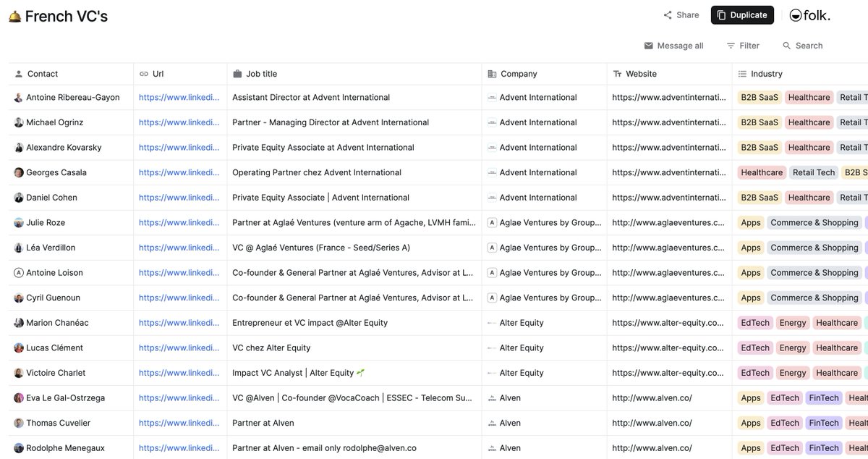Click 'Alter Equity' company cell for Lucas Clément
This screenshot has width=868, height=459.
(x=545, y=348)
